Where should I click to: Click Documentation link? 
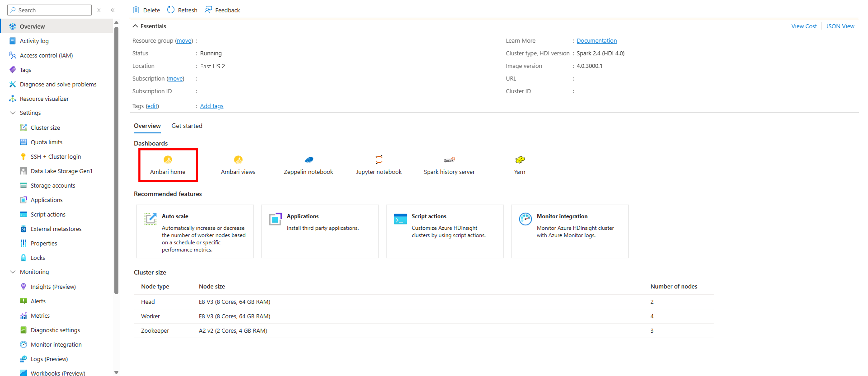coord(597,40)
